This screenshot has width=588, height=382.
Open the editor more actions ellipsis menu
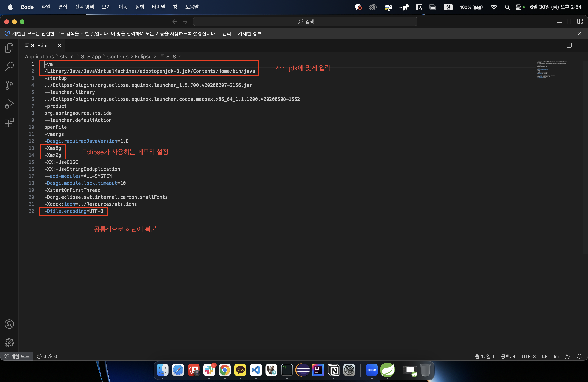[x=579, y=45]
